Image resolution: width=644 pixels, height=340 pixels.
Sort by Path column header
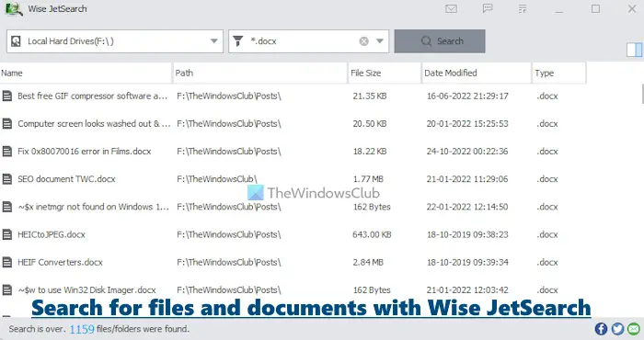260,73
